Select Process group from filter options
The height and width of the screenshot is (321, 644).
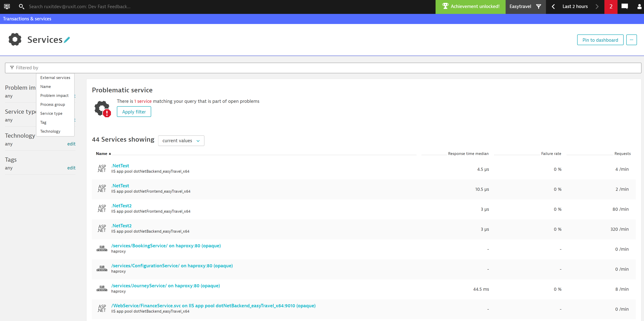(53, 104)
